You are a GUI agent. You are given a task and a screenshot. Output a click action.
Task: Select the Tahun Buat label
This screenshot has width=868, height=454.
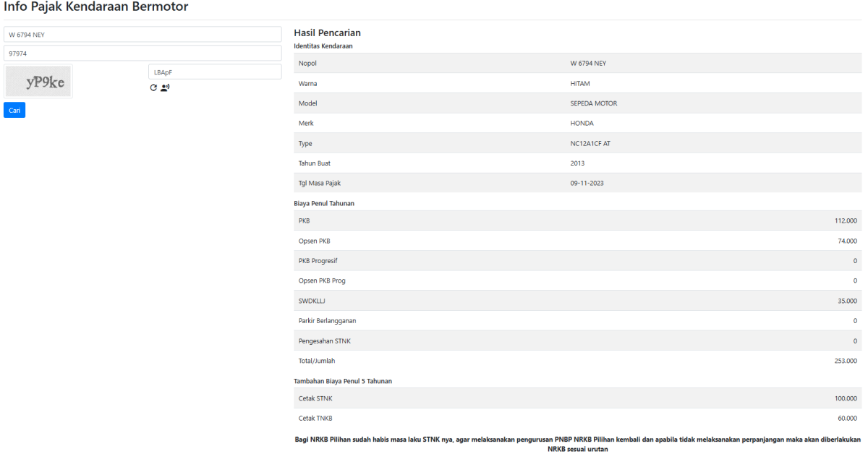(315, 163)
